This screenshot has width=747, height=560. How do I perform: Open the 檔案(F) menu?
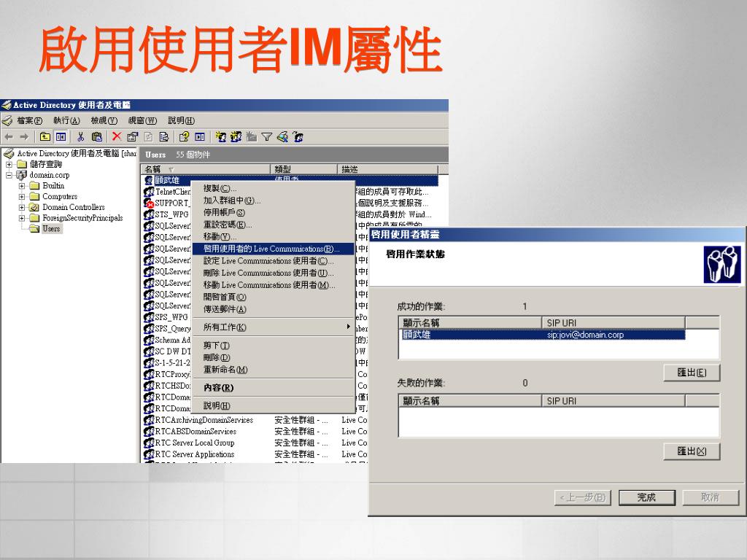(x=29, y=120)
